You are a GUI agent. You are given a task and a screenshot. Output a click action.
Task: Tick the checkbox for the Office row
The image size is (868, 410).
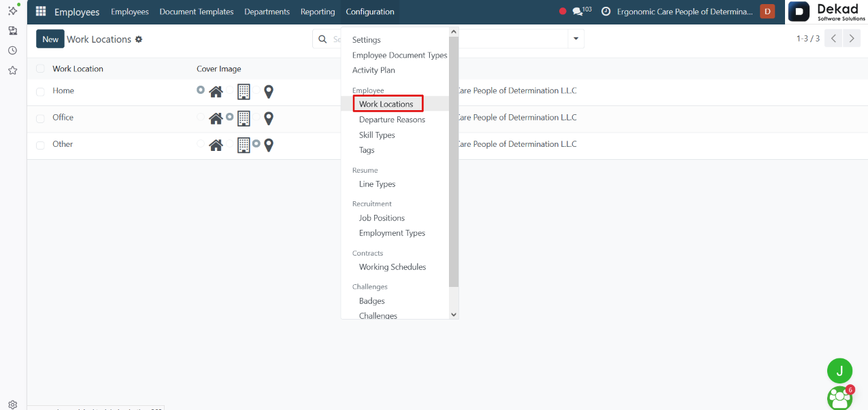click(x=40, y=118)
